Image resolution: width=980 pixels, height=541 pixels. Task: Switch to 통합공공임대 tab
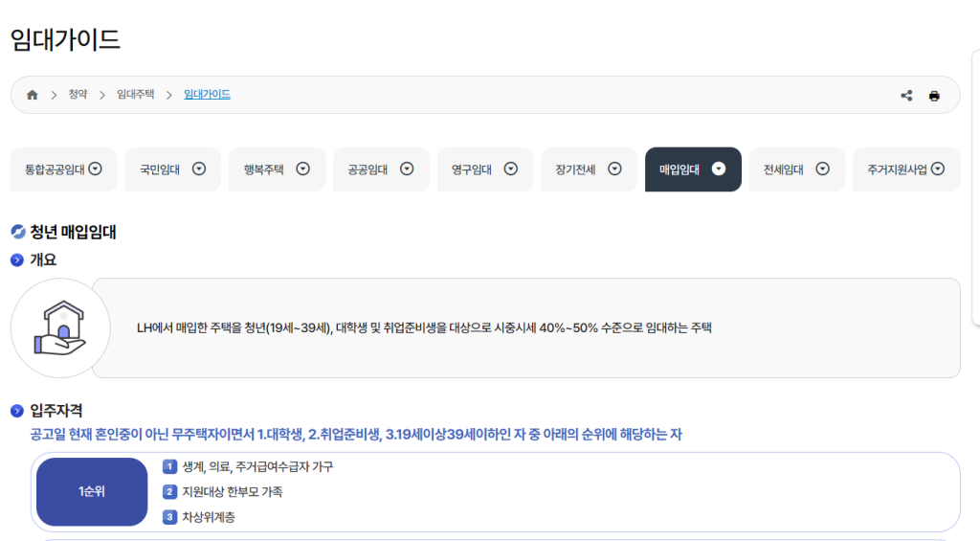click(x=64, y=169)
